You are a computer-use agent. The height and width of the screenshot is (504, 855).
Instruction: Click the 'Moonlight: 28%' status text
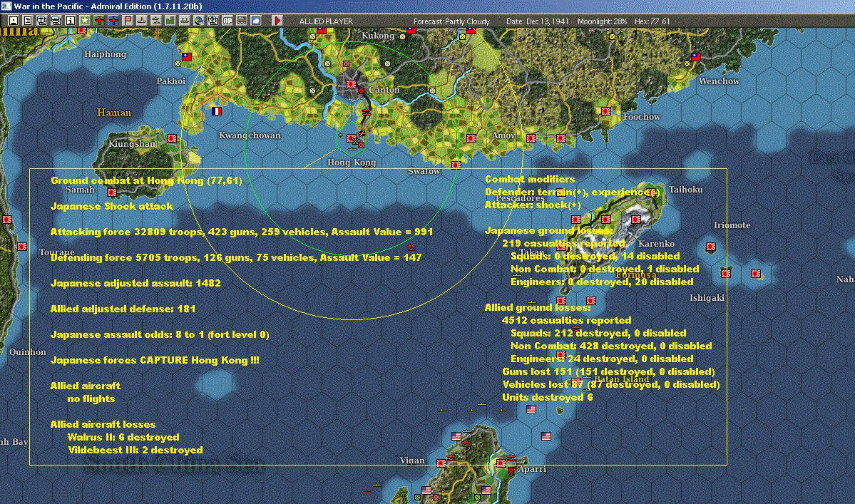click(x=602, y=21)
